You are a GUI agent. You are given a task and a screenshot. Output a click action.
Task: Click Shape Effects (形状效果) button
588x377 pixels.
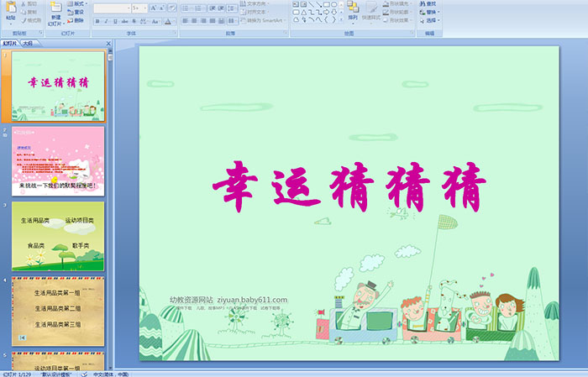click(x=397, y=20)
